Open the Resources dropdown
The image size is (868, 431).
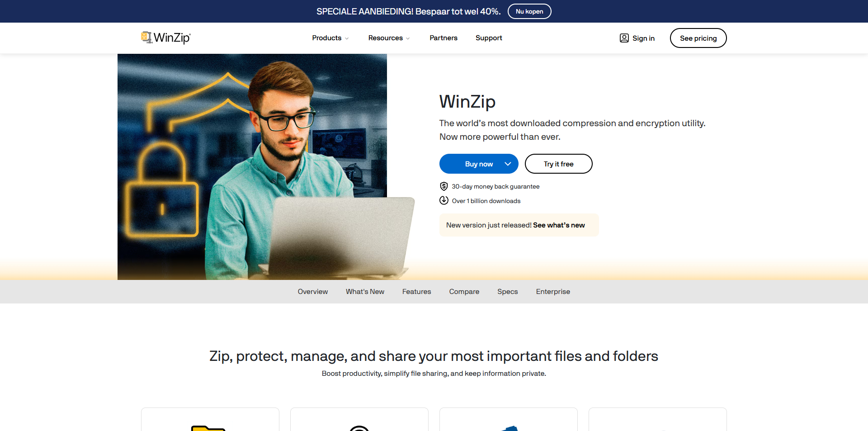pos(388,38)
